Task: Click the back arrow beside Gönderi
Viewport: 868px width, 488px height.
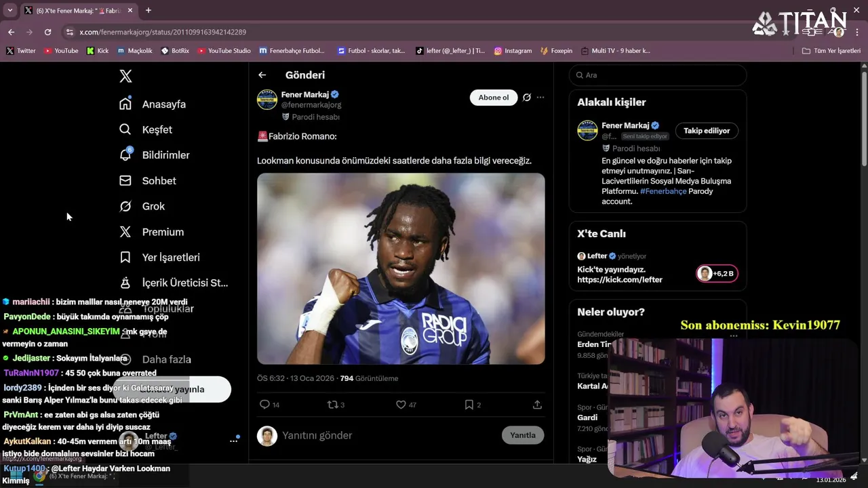Action: point(262,75)
